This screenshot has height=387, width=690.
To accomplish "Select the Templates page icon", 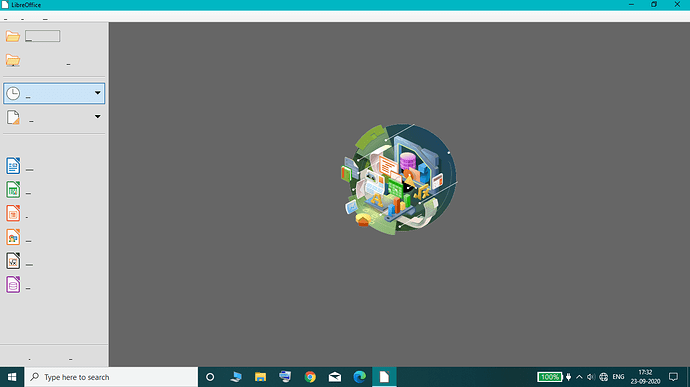I will coord(13,117).
